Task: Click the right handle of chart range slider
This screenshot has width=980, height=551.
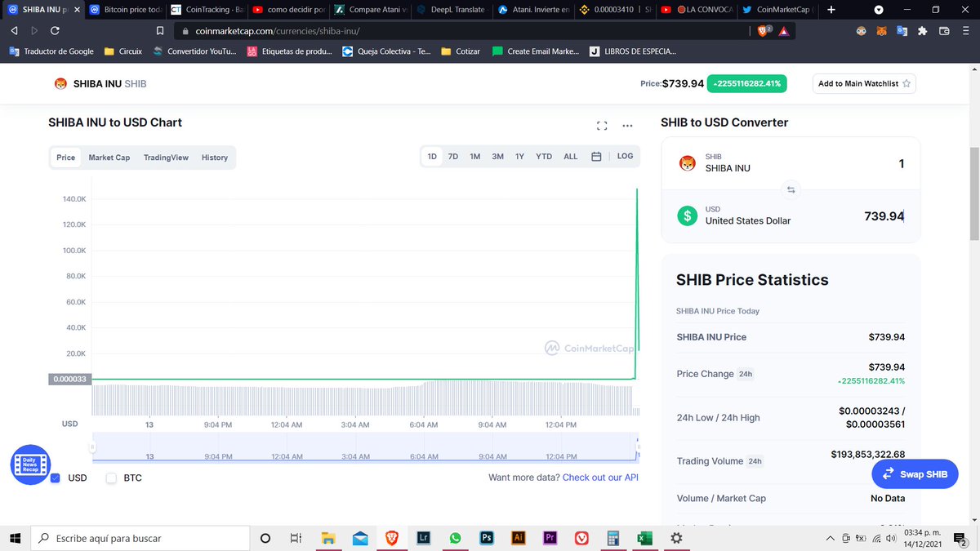Action: tap(637, 447)
